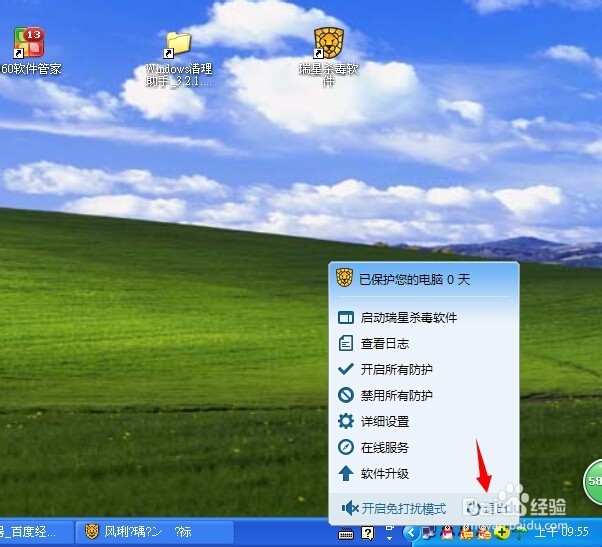Open 详细设置 from the tray menu
602x547 pixels.
point(424,421)
